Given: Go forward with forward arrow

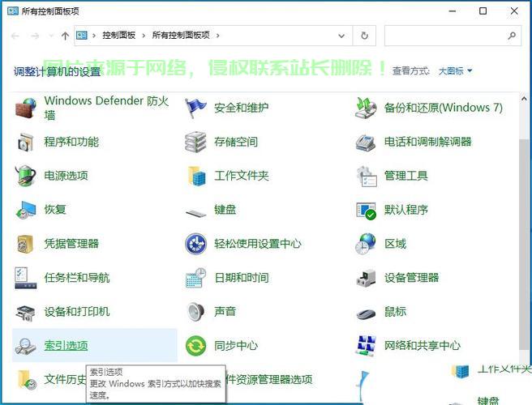Looking at the screenshot, I should point(35,36).
